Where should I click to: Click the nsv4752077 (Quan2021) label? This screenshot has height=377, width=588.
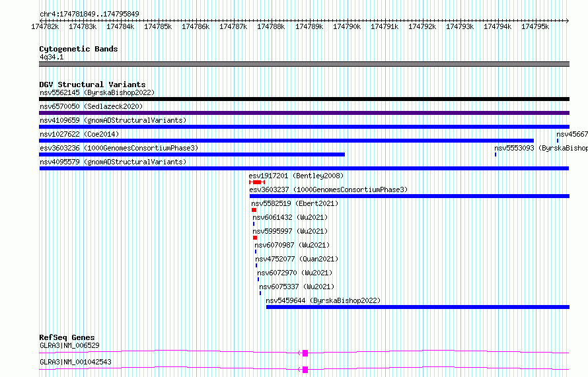point(297,259)
